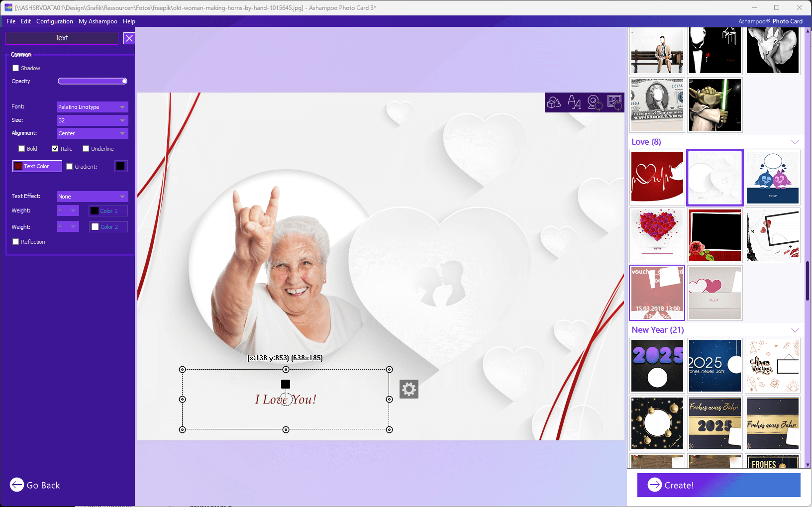Turn on the Reflection effect
This screenshot has height=507, width=812.
(15, 242)
